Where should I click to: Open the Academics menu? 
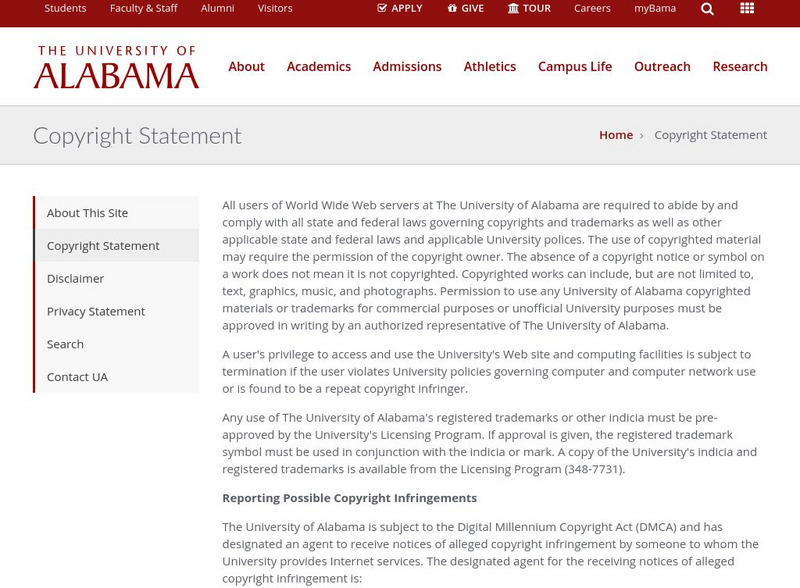(x=319, y=67)
